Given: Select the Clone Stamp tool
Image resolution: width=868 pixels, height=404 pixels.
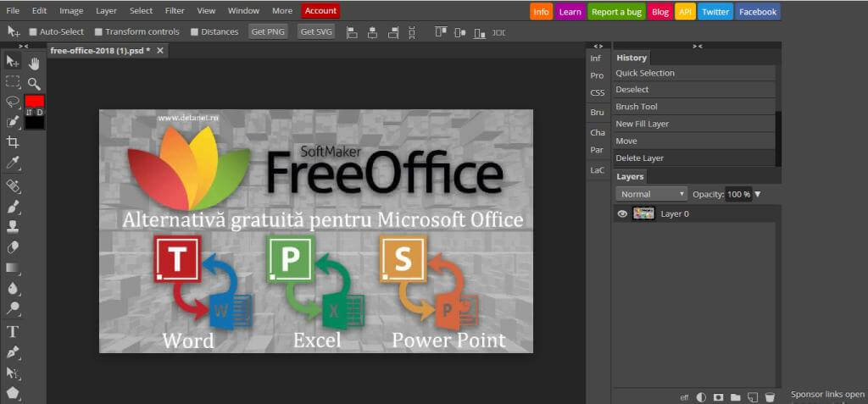Looking at the screenshot, I should pyautogui.click(x=12, y=227).
